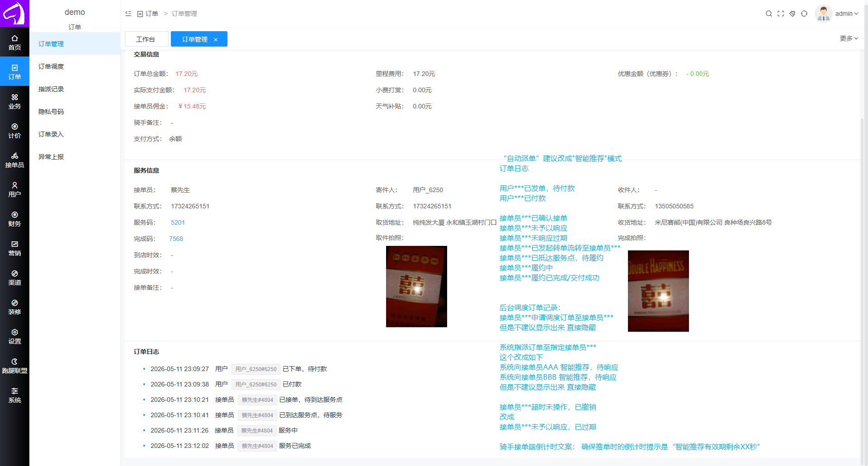868x466 pixels.
Task: Click the purple horse logo
Action: coord(14,14)
